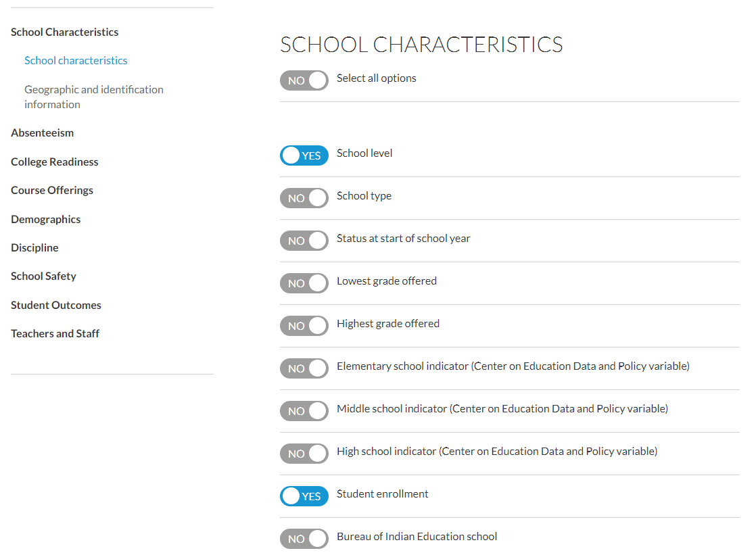
Task: Enable Bureau of Indian Education school toggle
Action: point(304,539)
